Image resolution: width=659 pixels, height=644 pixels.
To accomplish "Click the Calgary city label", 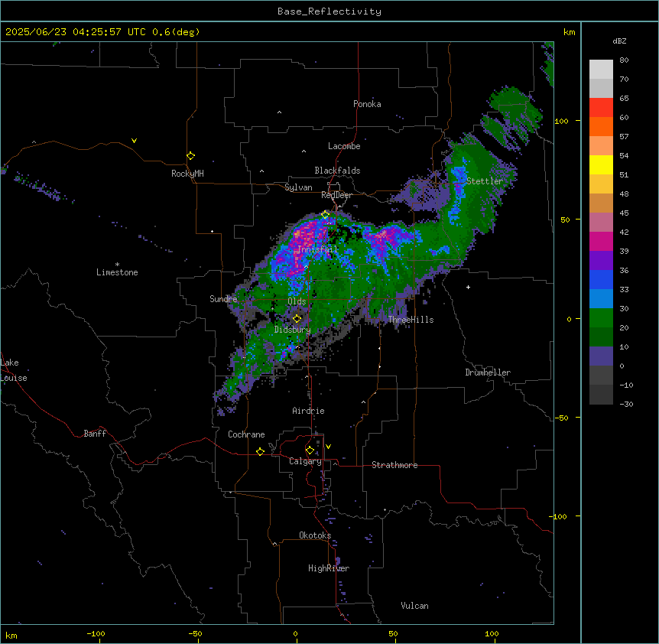I will (x=306, y=461).
